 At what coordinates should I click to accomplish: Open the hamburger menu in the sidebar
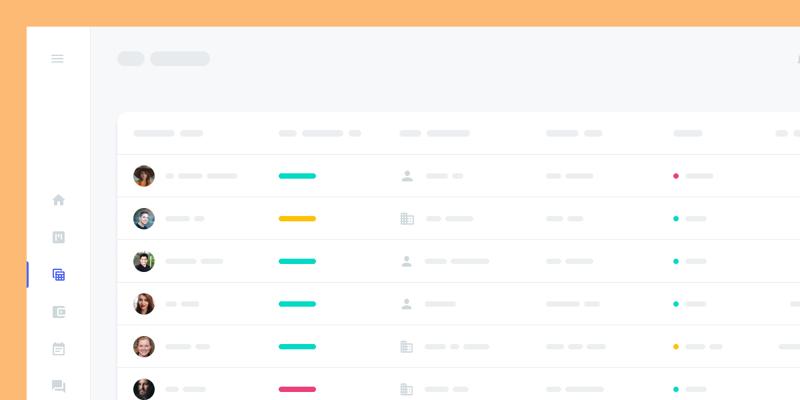tap(58, 59)
